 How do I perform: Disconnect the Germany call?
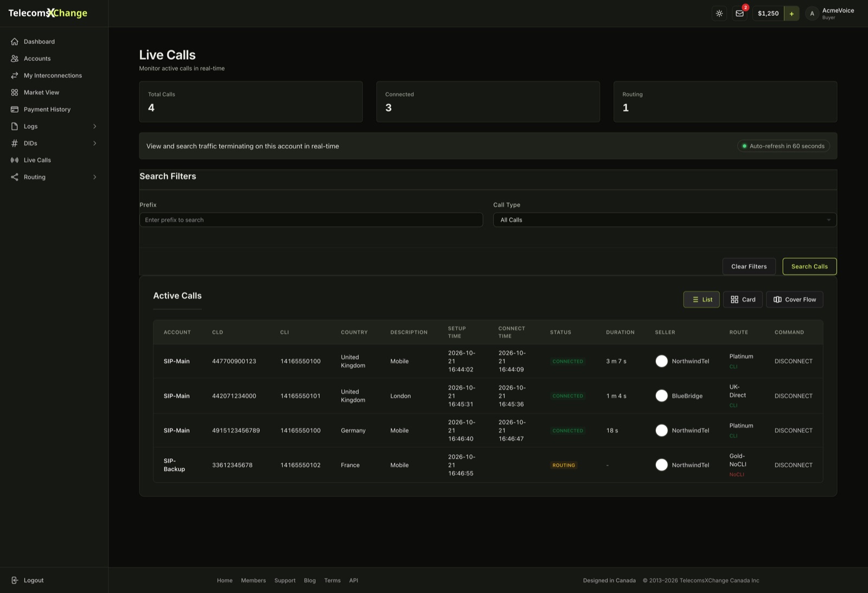point(793,430)
